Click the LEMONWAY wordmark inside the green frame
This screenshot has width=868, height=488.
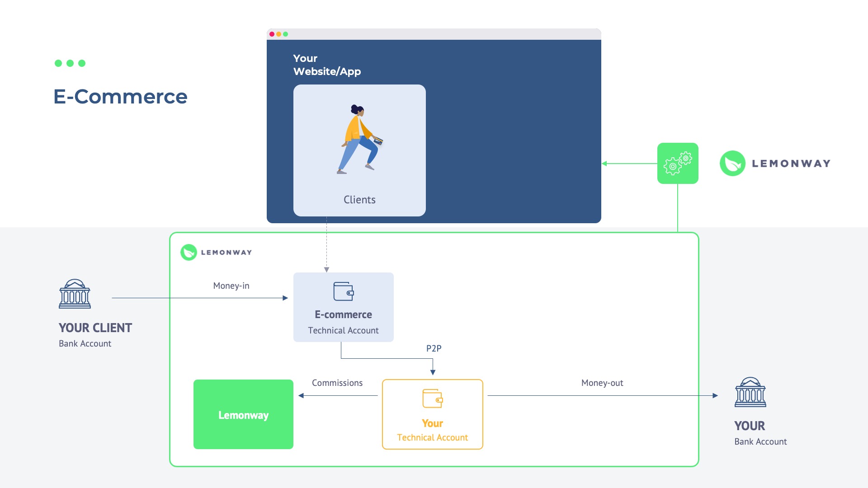coord(226,253)
